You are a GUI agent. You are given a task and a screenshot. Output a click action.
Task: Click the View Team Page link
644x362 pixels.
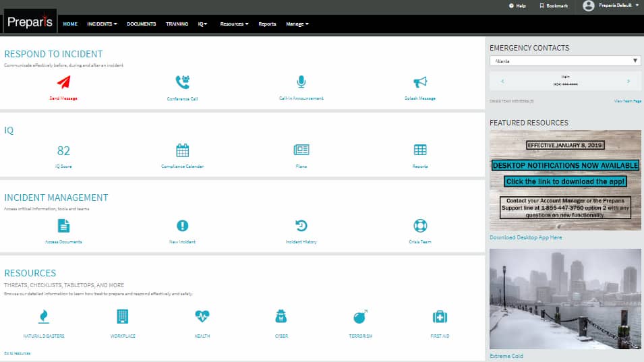click(x=627, y=101)
